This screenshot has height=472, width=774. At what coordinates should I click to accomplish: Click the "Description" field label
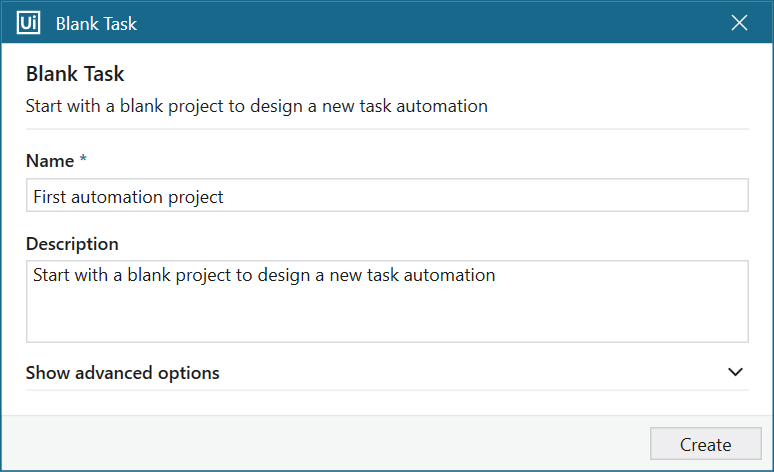(x=72, y=244)
